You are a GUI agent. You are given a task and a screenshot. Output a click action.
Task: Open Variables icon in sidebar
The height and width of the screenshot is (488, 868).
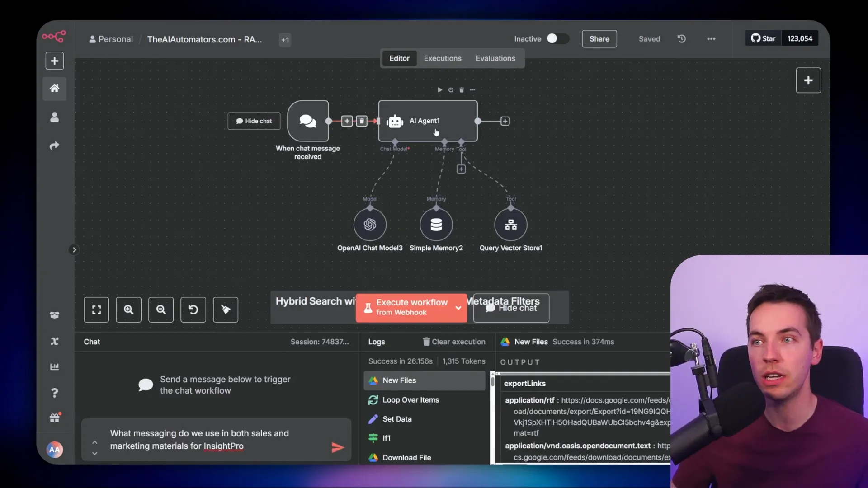55,341
